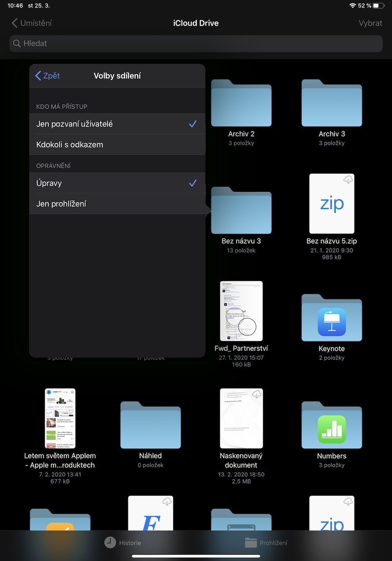
Task: Tap the cloud download icon on Bez názvu 5.zip
Action: 348,179
